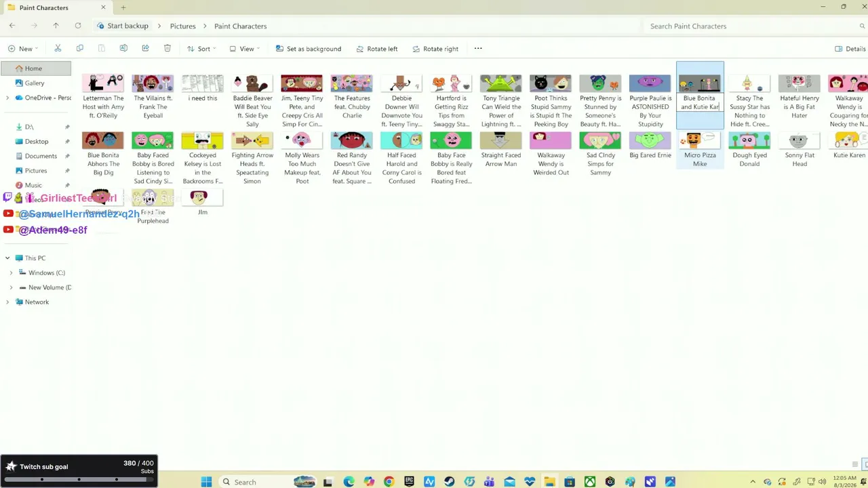Select Pictures quick access item
Image resolution: width=868 pixels, height=488 pixels.
point(36,171)
